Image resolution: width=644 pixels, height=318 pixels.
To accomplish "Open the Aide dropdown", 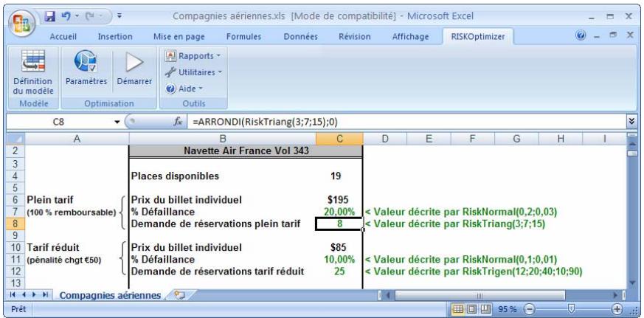I will 184,89.
